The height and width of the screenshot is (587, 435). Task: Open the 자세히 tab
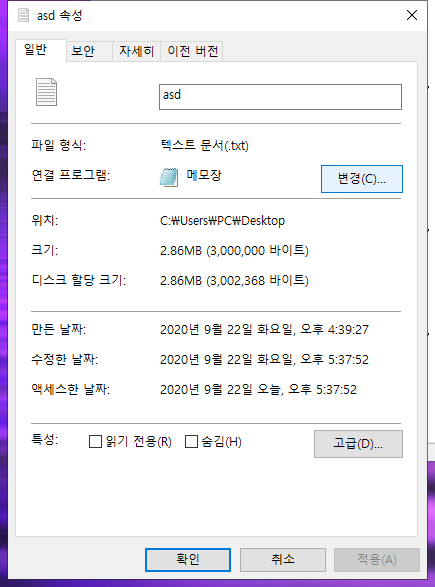click(136, 51)
